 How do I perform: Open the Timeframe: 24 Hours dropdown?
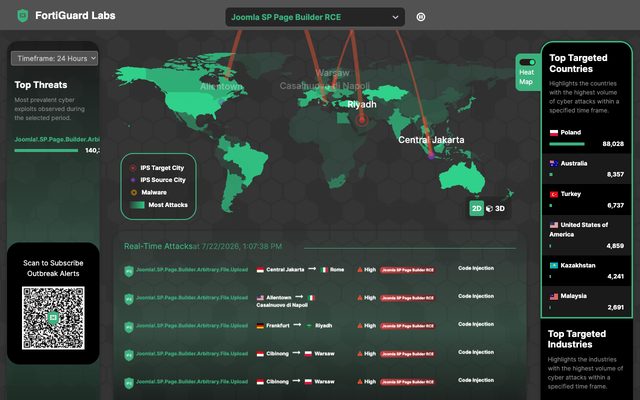54,58
